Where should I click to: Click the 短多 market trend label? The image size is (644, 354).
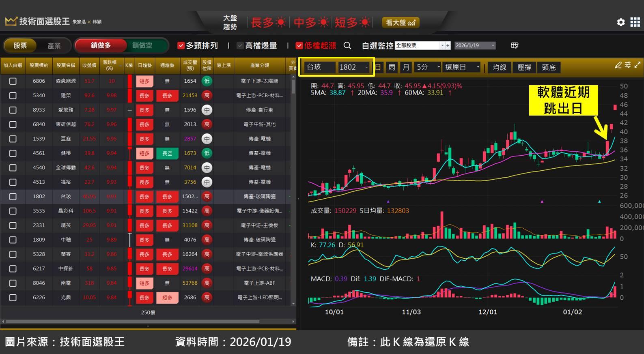coord(346,22)
